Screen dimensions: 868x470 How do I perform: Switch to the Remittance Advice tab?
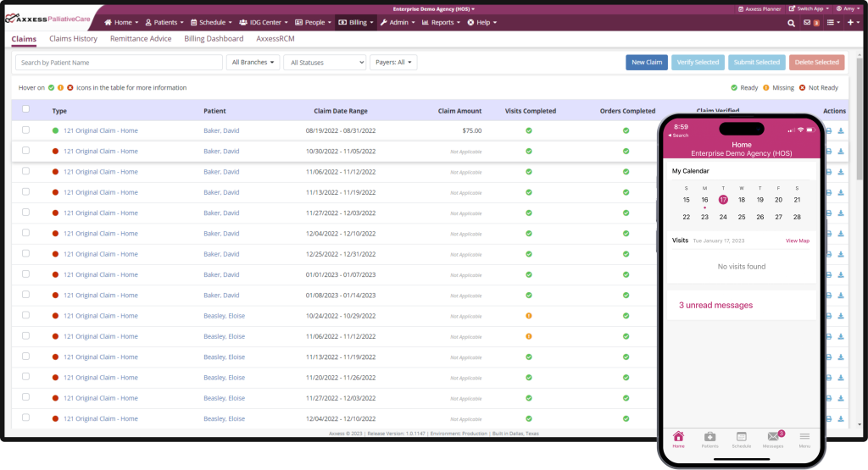[141, 39]
